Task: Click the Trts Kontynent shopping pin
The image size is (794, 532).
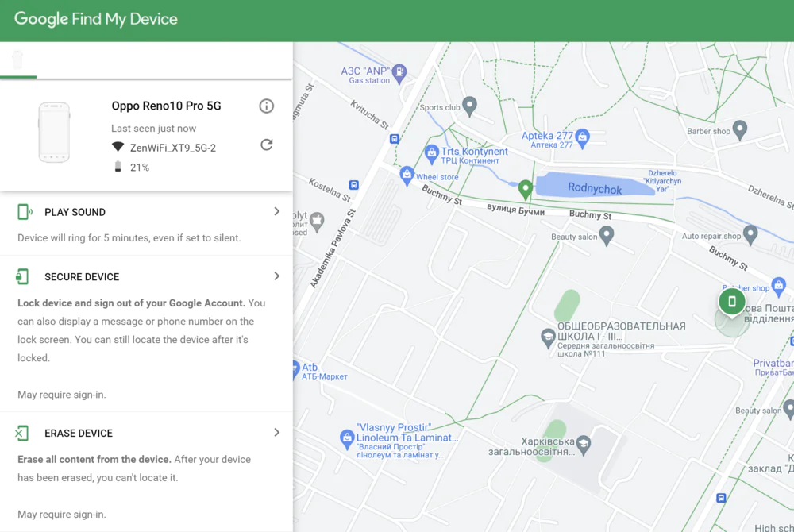Action: point(431,153)
